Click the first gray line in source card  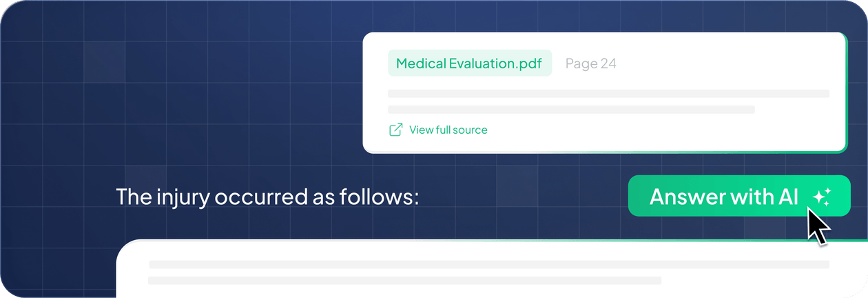tap(608, 93)
